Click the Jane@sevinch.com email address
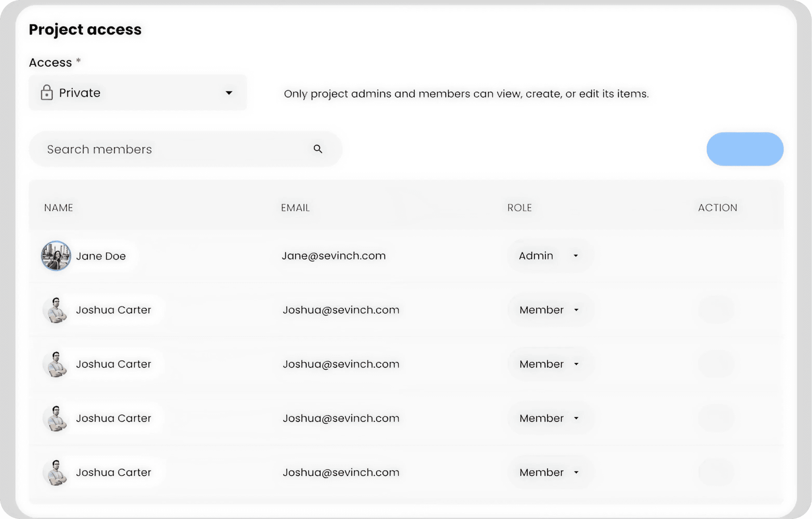Image resolution: width=812 pixels, height=519 pixels. [x=333, y=256]
